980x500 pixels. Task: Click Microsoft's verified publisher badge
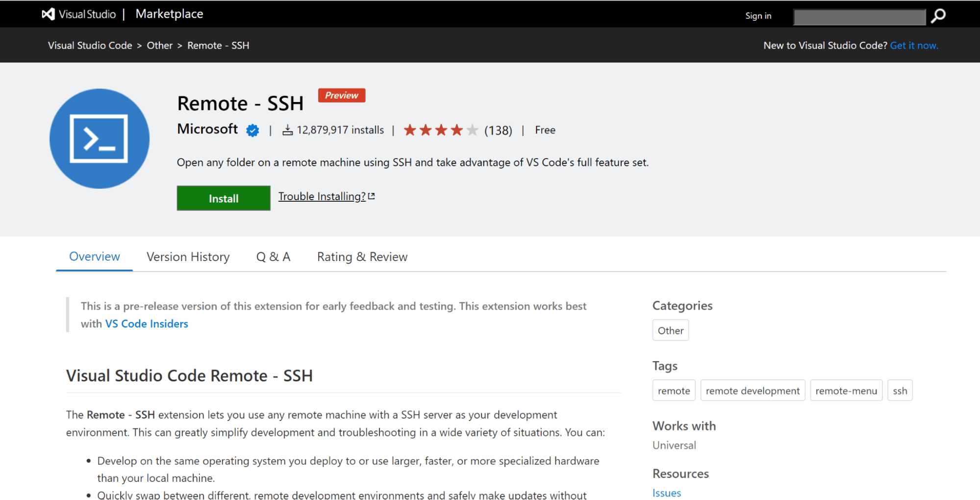click(252, 130)
